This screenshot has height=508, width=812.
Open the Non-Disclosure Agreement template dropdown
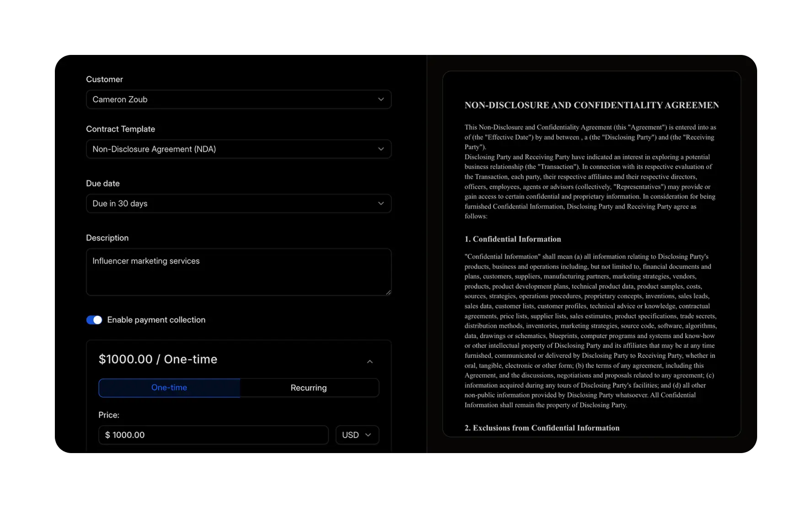pos(238,149)
